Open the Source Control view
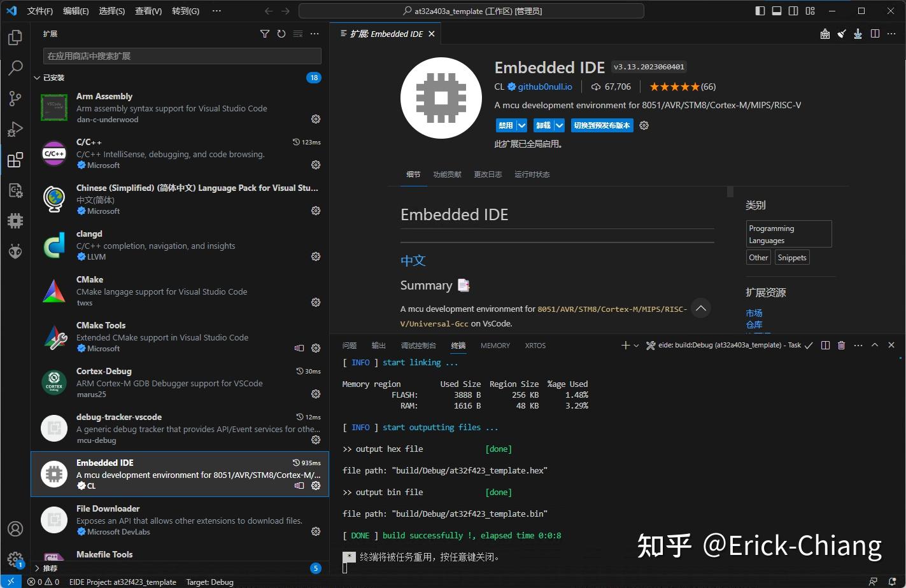Image resolution: width=906 pixels, height=588 pixels. [15, 99]
